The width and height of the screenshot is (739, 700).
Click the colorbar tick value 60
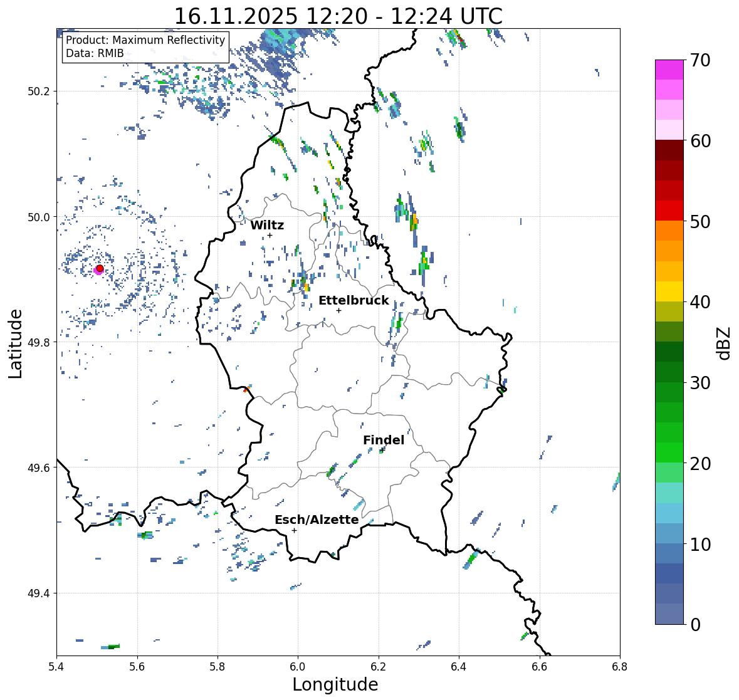click(x=700, y=141)
